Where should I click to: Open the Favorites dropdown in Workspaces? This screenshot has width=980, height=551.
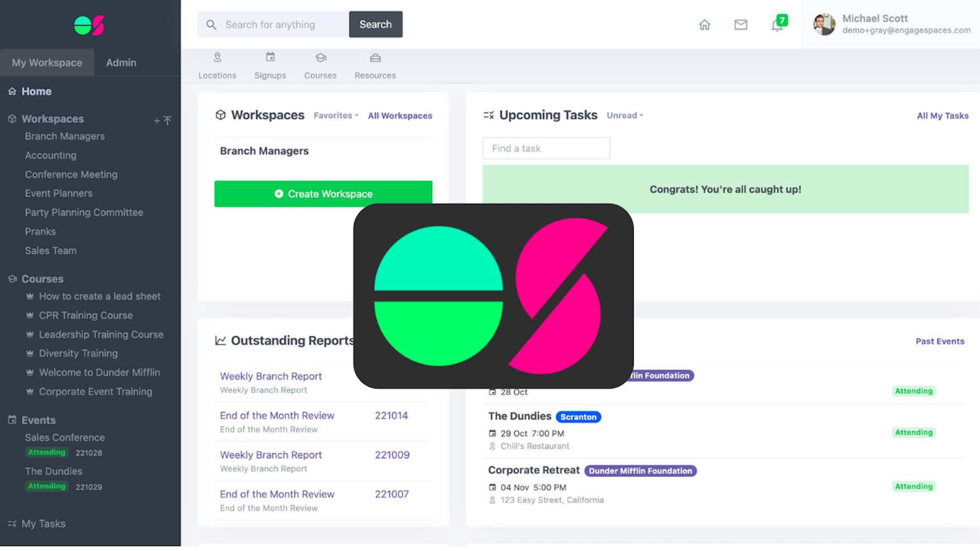335,116
